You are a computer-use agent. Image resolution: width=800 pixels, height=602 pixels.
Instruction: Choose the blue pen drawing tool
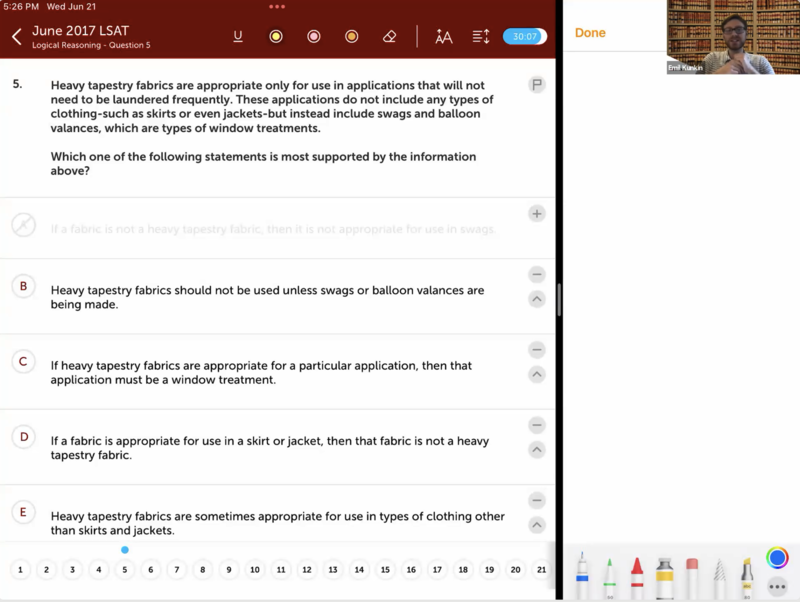tap(582, 577)
